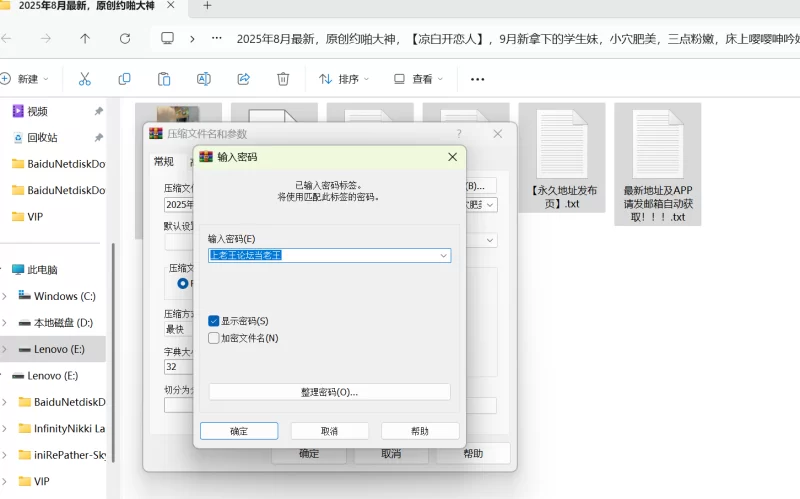
Task: Click 整理密码(O)... button
Action: (x=330, y=392)
